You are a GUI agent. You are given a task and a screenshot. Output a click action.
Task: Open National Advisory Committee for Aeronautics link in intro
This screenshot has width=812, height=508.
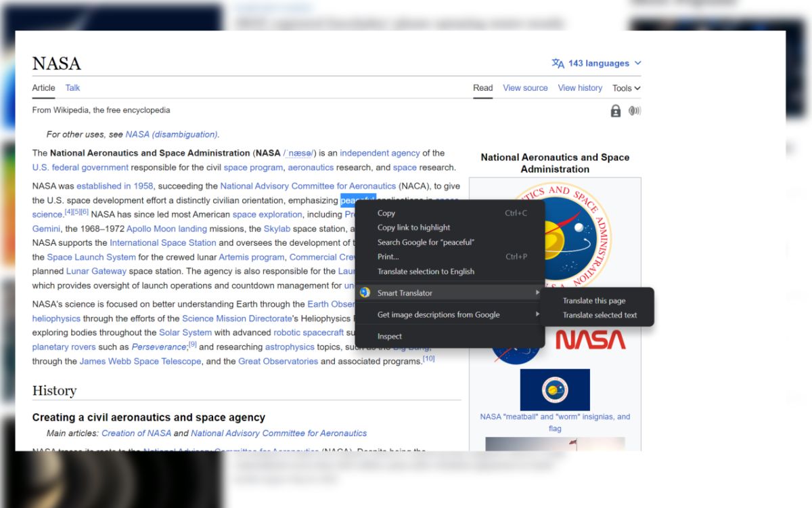tap(308, 186)
